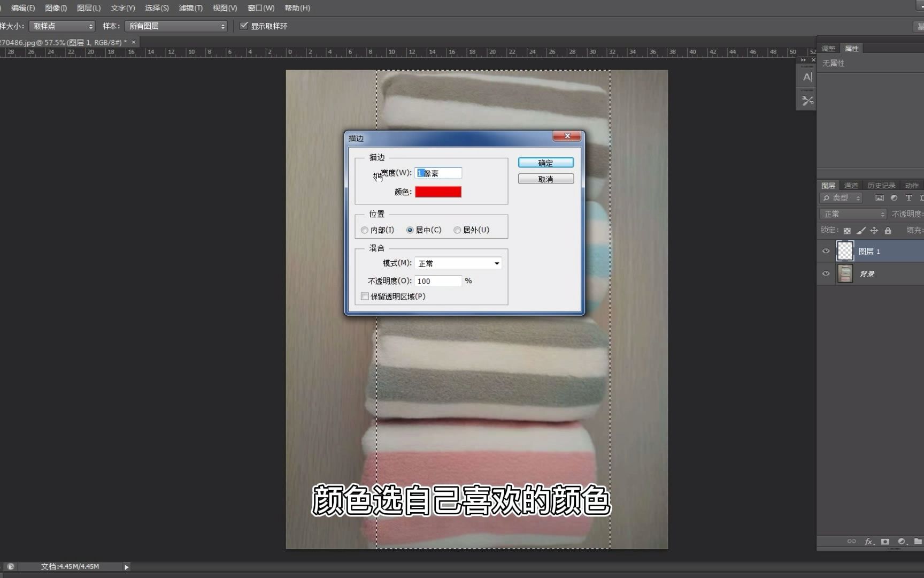Add a layer mask from the Layers panel
Image resolution: width=924 pixels, height=578 pixels.
[x=885, y=542]
